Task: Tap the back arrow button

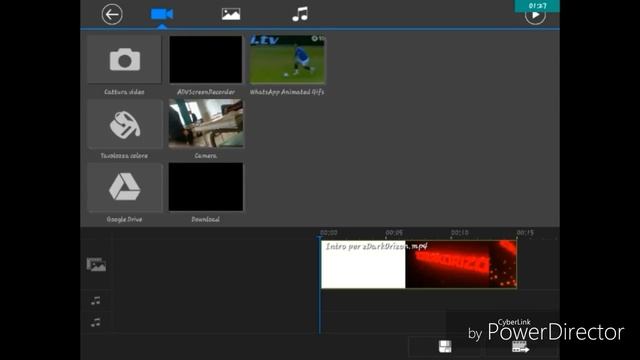Action: coord(112,15)
